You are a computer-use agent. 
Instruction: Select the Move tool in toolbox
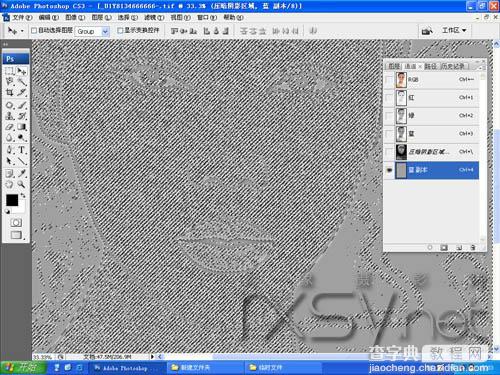(22, 71)
